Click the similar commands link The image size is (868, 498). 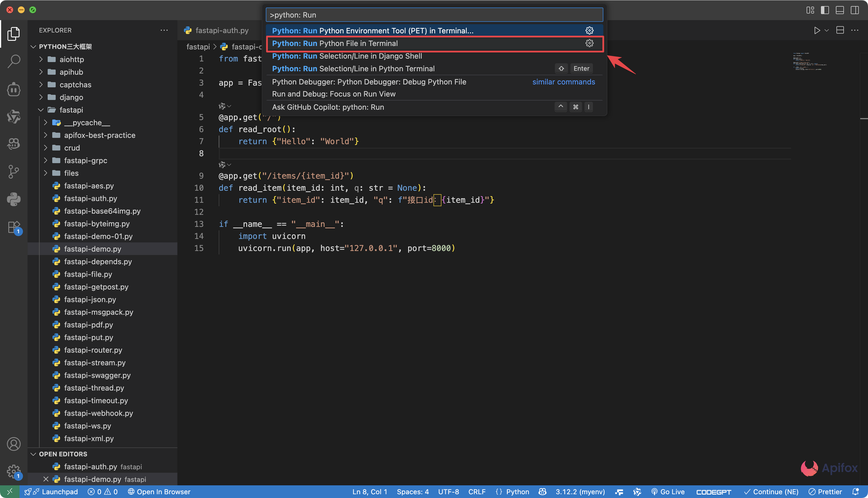tap(563, 82)
